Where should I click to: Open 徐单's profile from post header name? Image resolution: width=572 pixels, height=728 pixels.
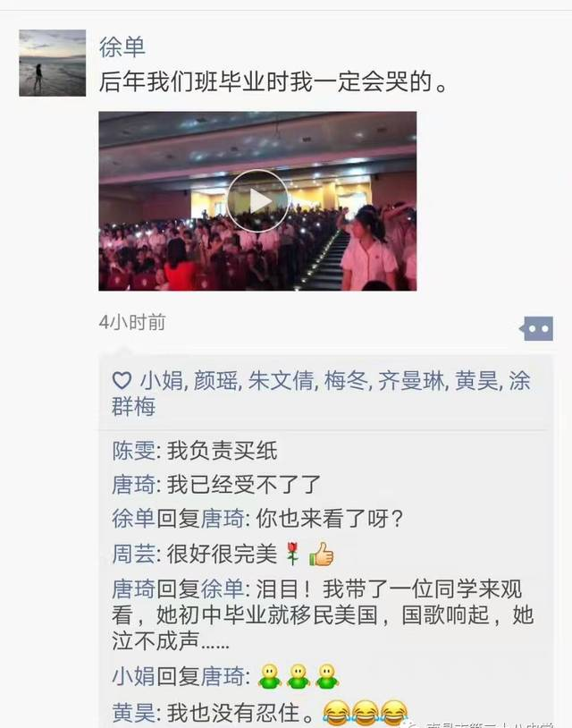pos(122,47)
